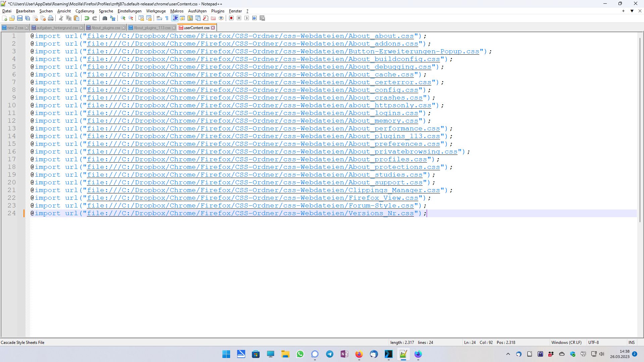Toggle word wrap toolbar button

(x=159, y=18)
